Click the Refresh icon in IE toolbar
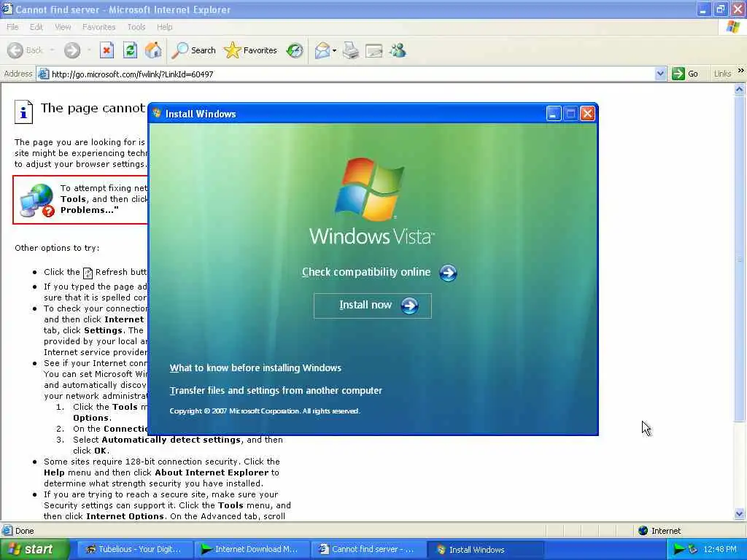 [130, 50]
